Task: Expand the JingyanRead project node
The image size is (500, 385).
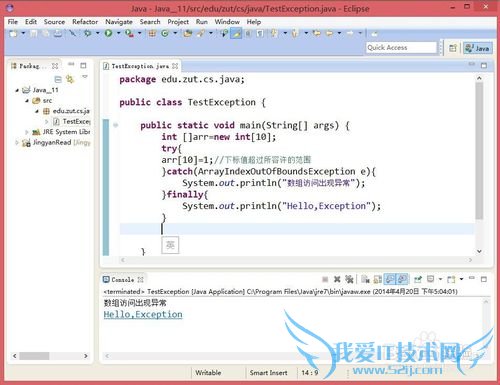Action: tap(17, 143)
